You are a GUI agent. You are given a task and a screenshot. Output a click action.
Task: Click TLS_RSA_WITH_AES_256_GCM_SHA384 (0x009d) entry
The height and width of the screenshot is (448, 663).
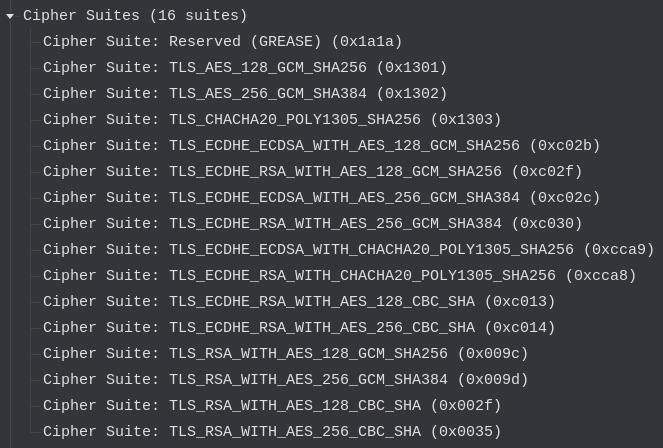pyautogui.click(x=285, y=380)
